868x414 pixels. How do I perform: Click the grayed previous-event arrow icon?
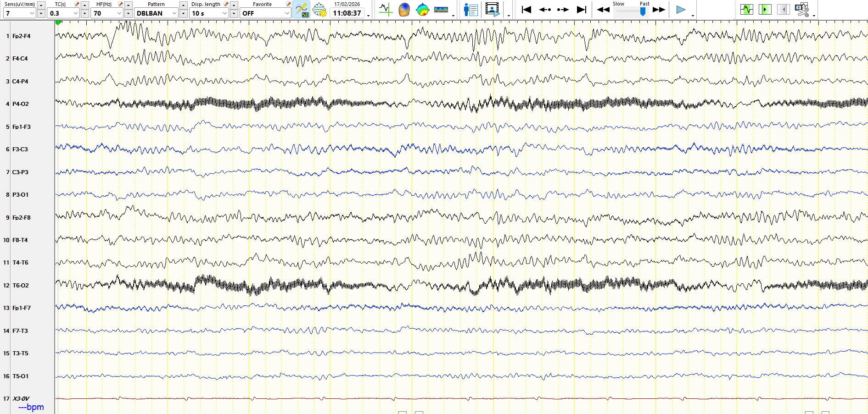[x=784, y=9]
